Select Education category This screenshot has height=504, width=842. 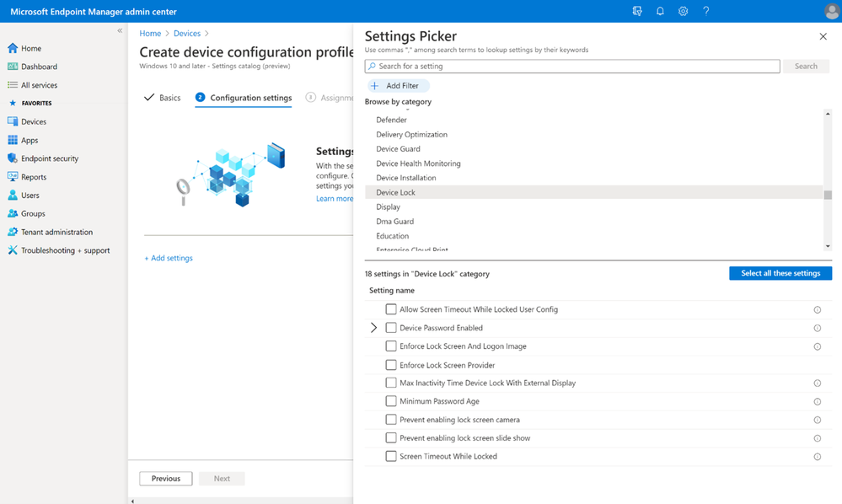(392, 236)
